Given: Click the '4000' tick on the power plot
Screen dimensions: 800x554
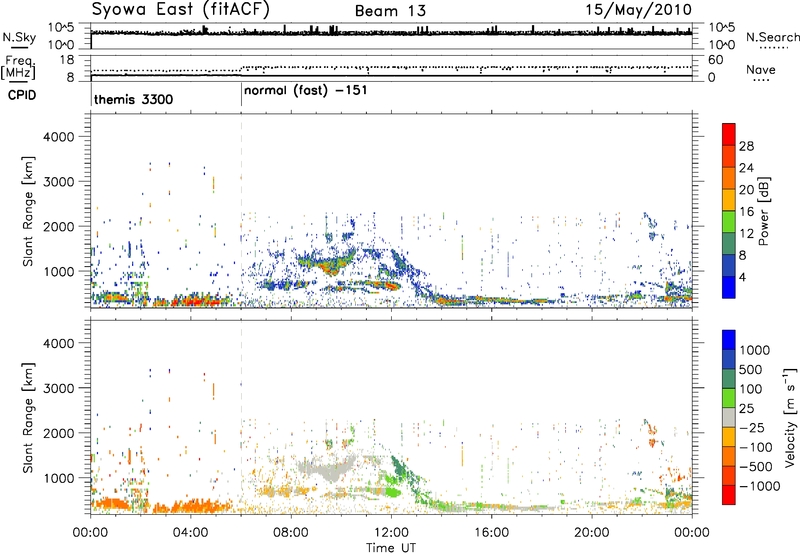Looking at the screenshot, I should 58,137.
